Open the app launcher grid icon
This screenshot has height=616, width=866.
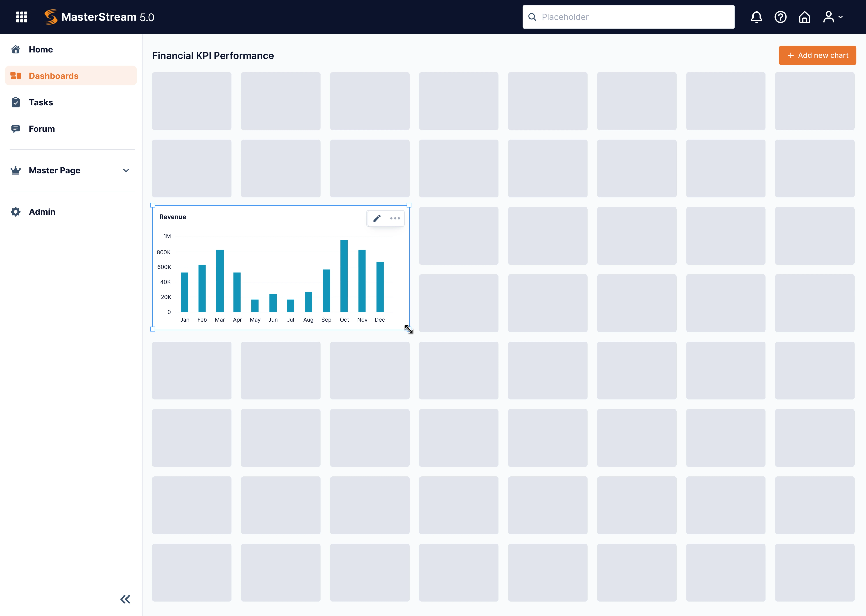(22, 17)
